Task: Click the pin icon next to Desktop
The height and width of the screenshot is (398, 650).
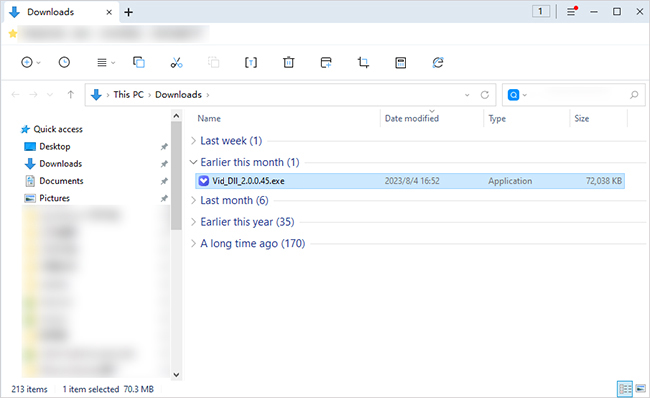Action: [164, 147]
